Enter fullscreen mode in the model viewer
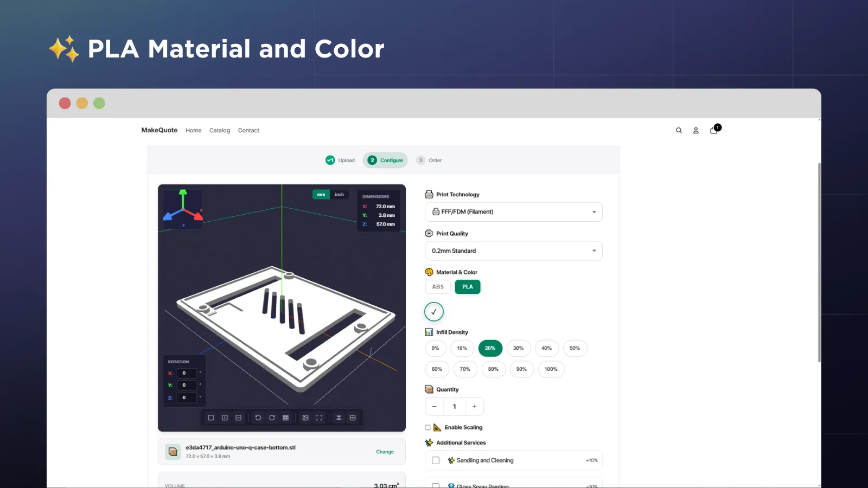Screen dimensions: 868x488 319,418
